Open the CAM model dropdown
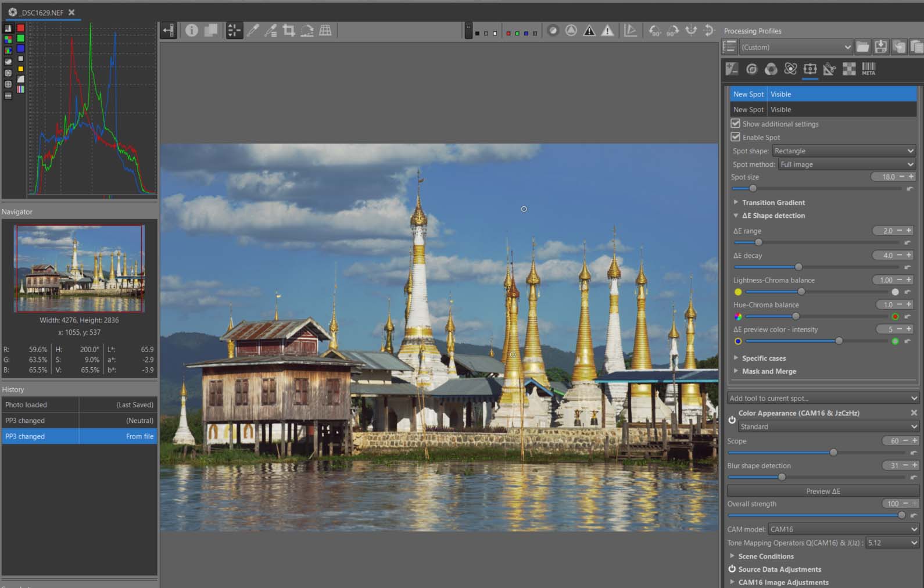 pyautogui.click(x=843, y=529)
